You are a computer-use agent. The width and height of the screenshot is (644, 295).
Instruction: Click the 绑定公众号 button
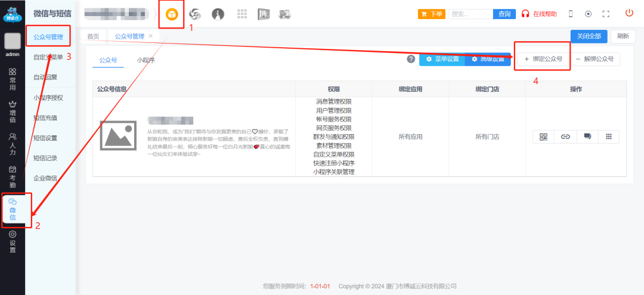click(543, 59)
